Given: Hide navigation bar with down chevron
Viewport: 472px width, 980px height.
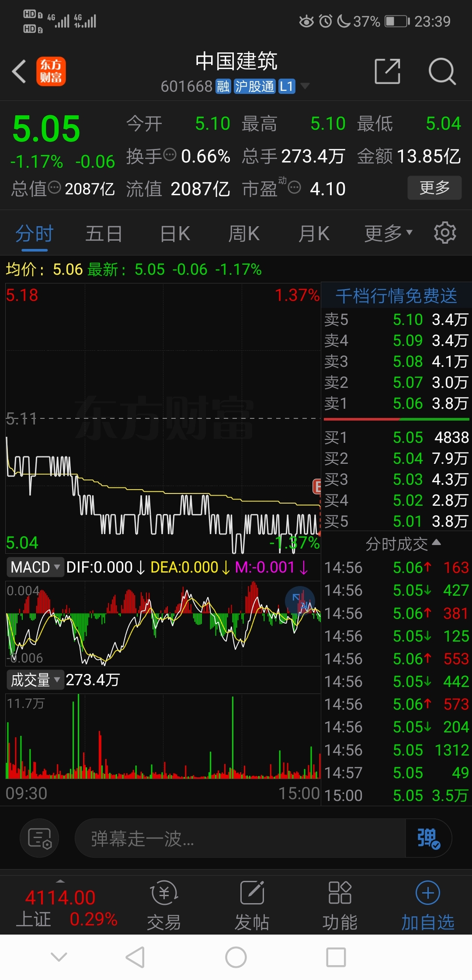Looking at the screenshot, I should coord(59,957).
